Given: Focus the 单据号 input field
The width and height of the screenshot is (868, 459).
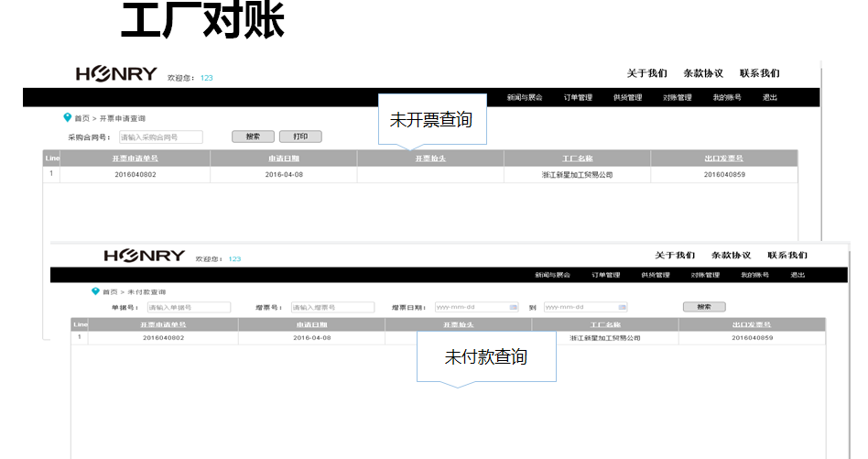Looking at the screenshot, I should pyautogui.click(x=189, y=307).
